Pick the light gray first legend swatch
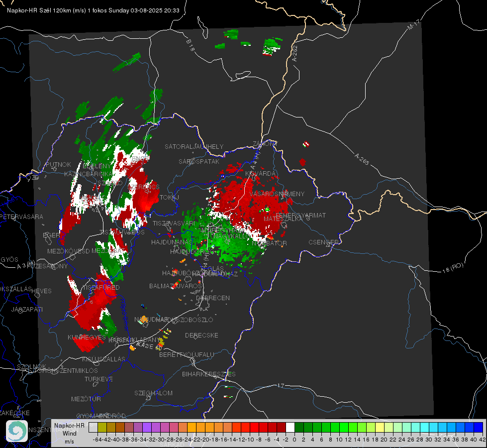The width and height of the screenshot is (487, 448). click(x=93, y=427)
